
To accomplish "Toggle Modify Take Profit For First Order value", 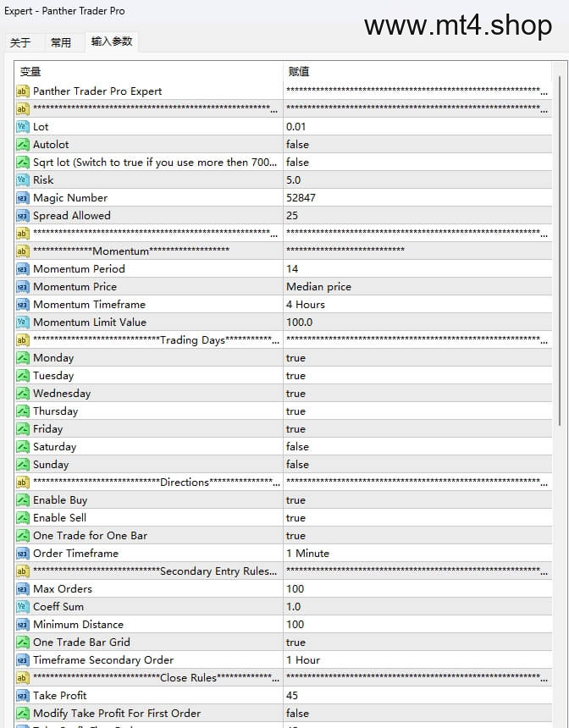I will pos(297,713).
